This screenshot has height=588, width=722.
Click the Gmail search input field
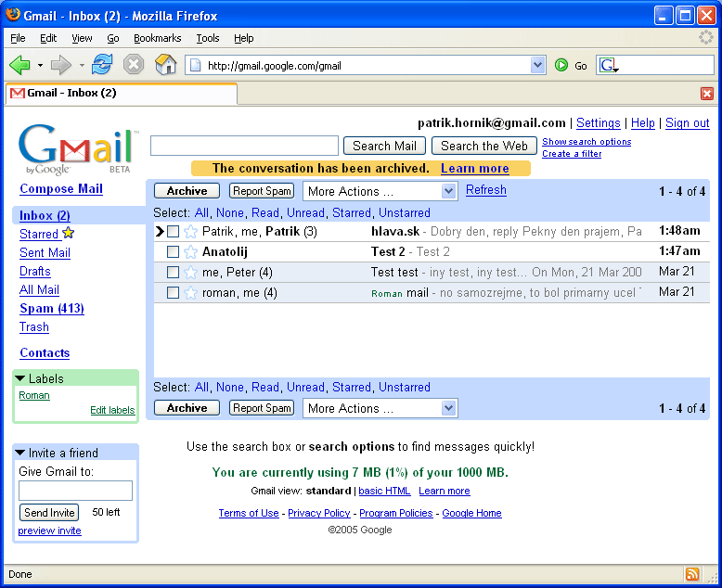244,146
